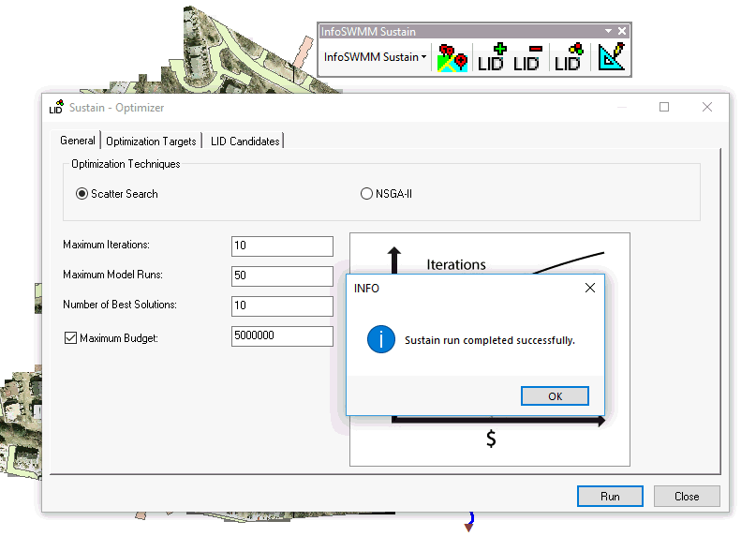The width and height of the screenshot is (756, 536).
Task: Click the Sustain - Optimizer window LID icon
Action: click(56, 107)
